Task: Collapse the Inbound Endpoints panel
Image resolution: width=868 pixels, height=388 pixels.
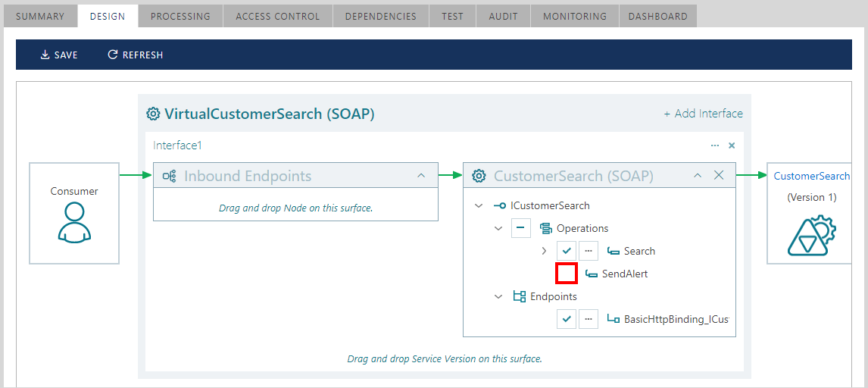Action: (x=420, y=176)
